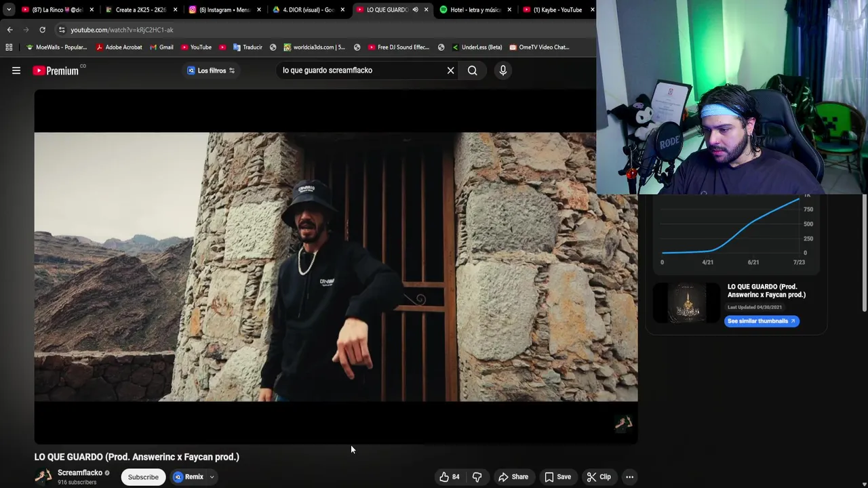Mute audio icon on LO QUE GUARDO tab
This screenshot has height=488, width=868.
(x=415, y=9)
